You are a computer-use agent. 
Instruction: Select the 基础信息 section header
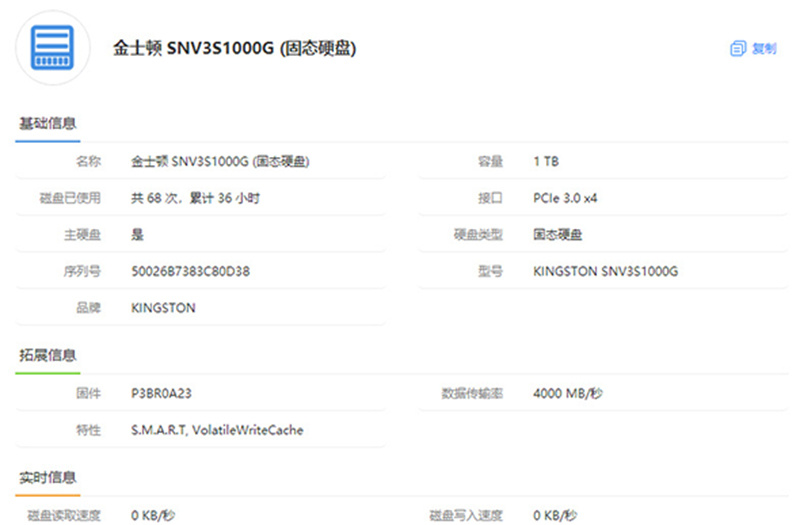[x=48, y=123]
